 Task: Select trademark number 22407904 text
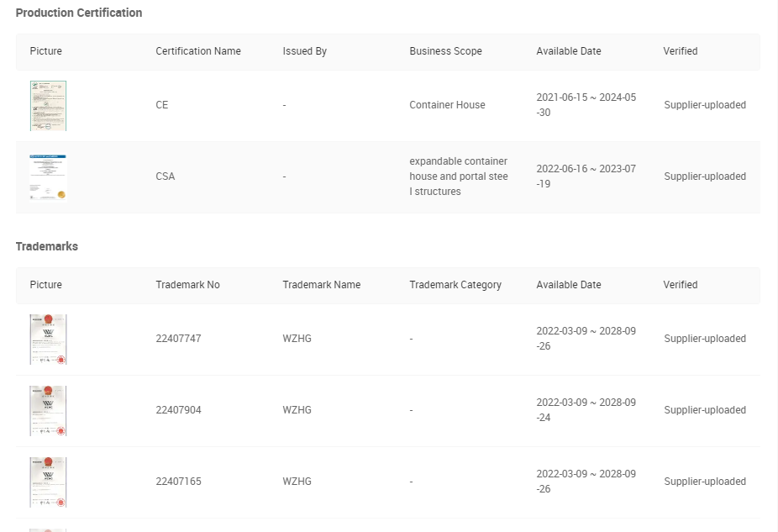tap(179, 410)
